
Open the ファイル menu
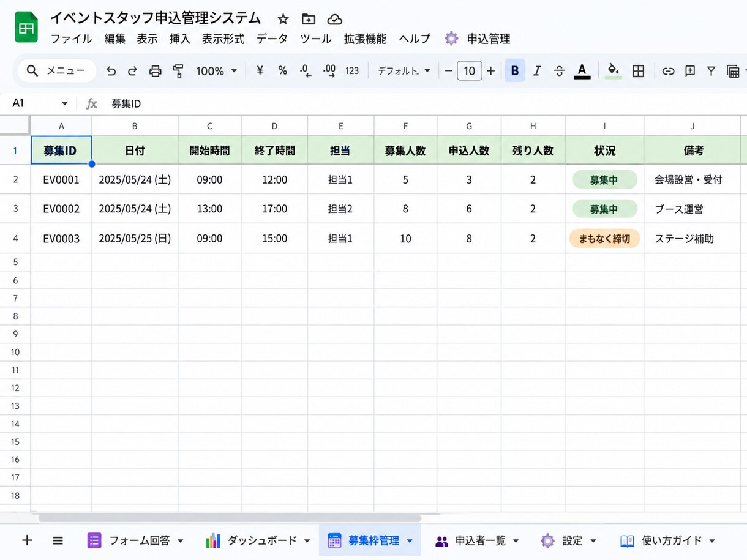point(71,39)
